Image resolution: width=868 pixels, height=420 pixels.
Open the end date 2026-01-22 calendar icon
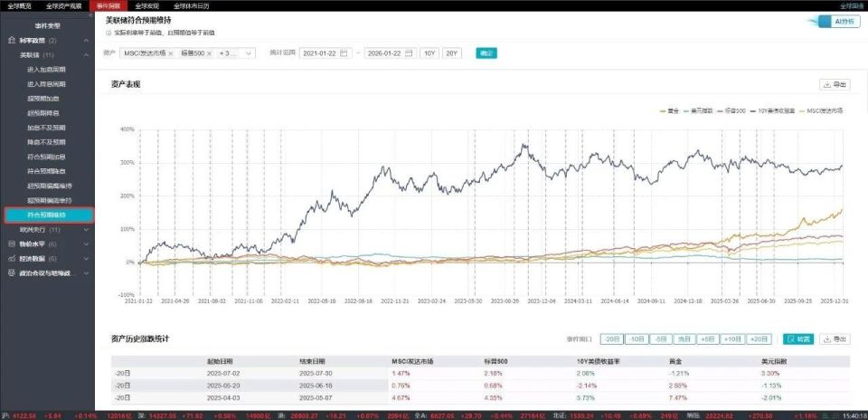[409, 53]
